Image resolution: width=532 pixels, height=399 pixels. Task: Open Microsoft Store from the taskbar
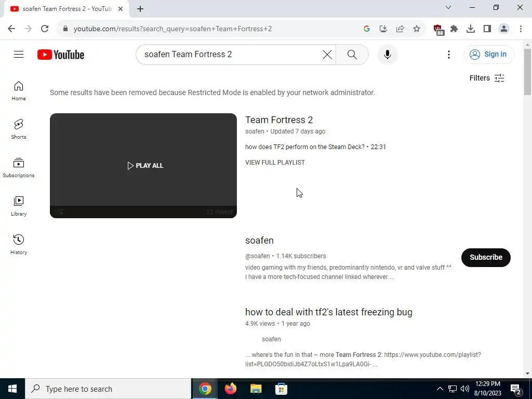[281, 389]
